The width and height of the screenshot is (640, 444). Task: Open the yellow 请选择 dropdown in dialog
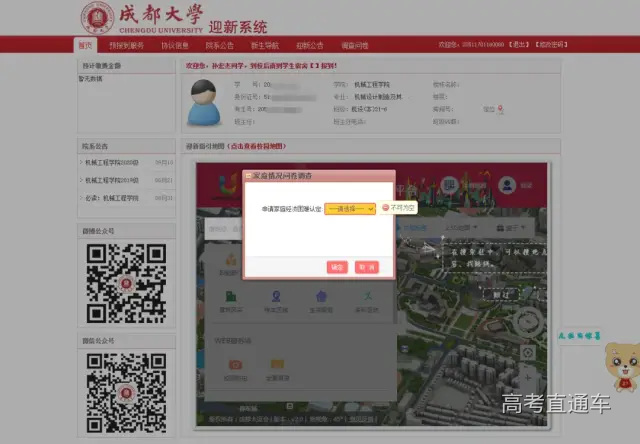(x=350, y=209)
